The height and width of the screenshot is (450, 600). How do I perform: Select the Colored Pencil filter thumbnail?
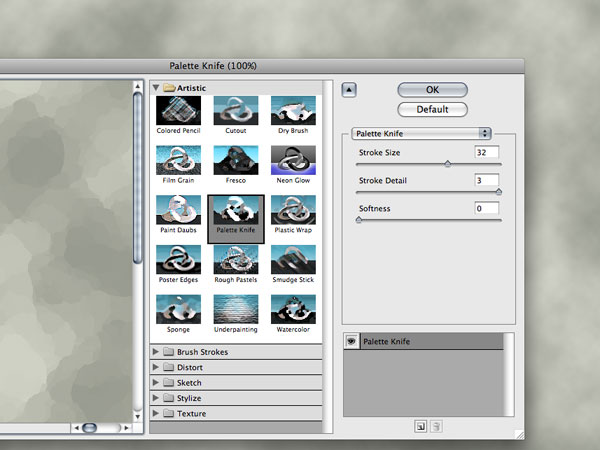click(x=178, y=111)
